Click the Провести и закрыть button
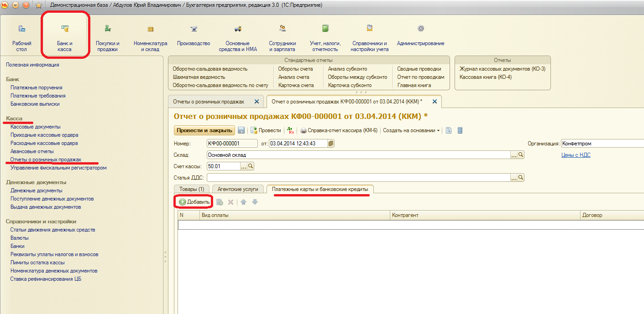Screen dimensions: 644x314 tap(204, 130)
